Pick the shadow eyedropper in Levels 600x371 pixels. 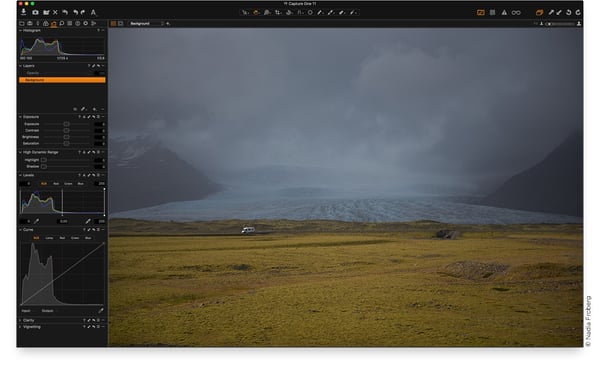point(37,221)
